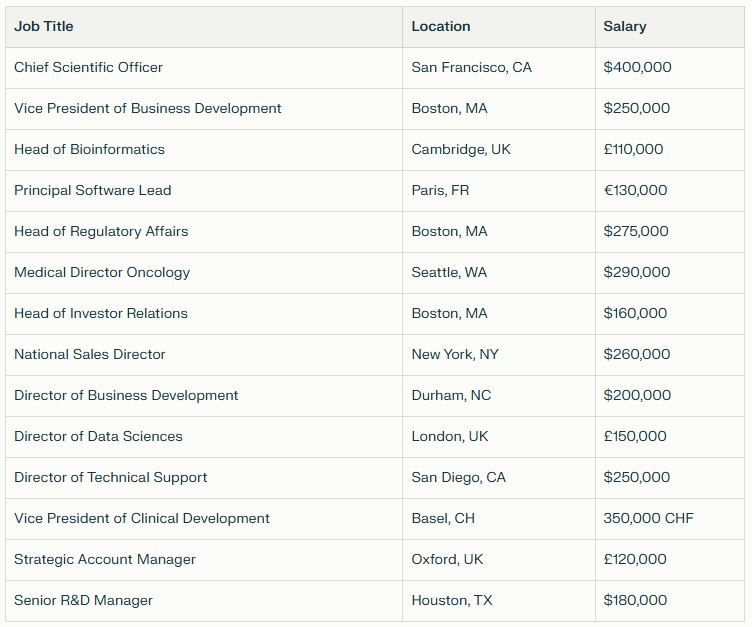Click National Sales Director job title
This screenshot has width=752, height=627.
coord(90,354)
